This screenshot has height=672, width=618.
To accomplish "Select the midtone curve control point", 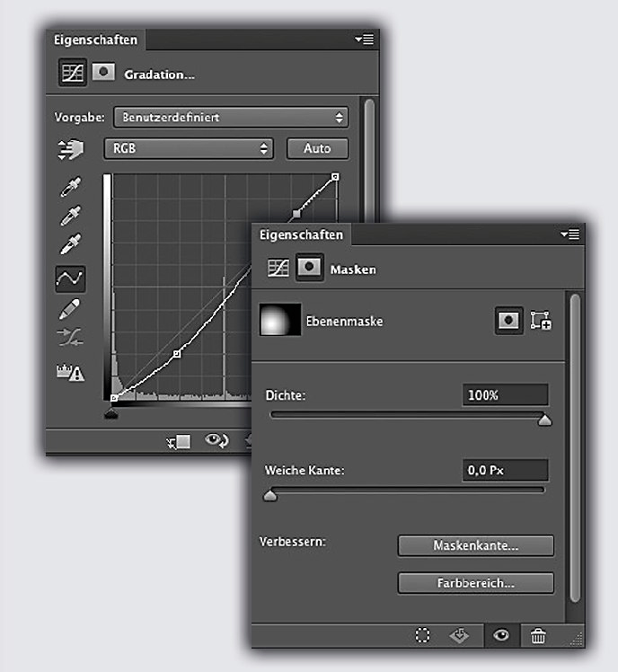I will pyautogui.click(x=177, y=354).
